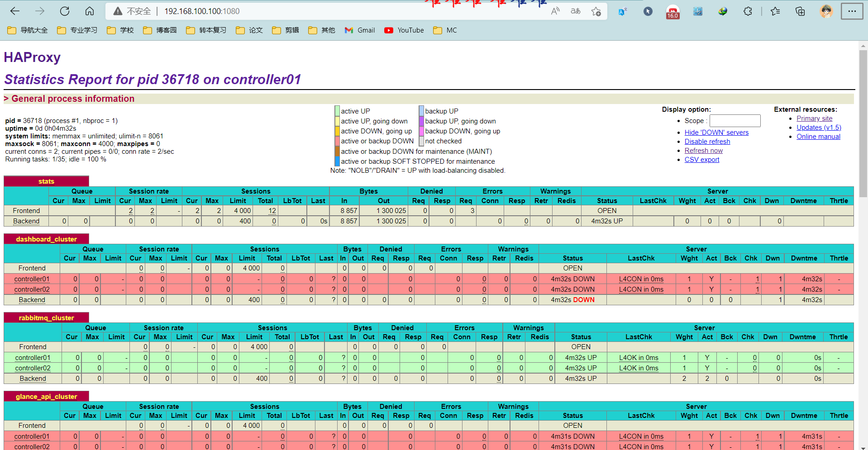Open the Gmail bookmark
Image resolution: width=868 pixels, height=450 pixels.
pyautogui.click(x=360, y=30)
